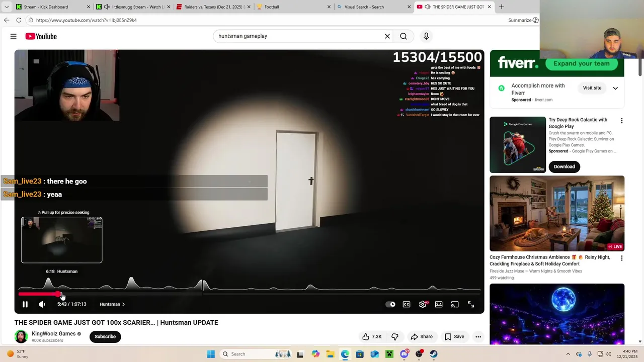This screenshot has height=362, width=644.
Task: Click the red video progress bar
Action: [x=39, y=294]
